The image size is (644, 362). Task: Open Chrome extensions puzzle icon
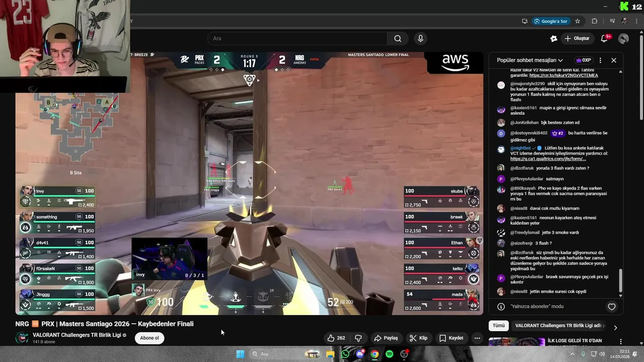point(595,21)
